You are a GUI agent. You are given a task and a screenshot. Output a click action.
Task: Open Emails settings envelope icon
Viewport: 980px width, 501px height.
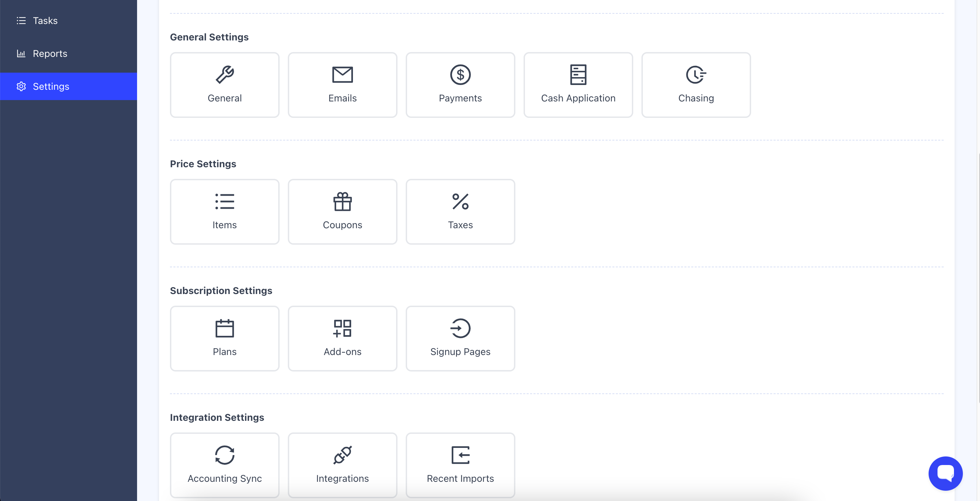[342, 75]
